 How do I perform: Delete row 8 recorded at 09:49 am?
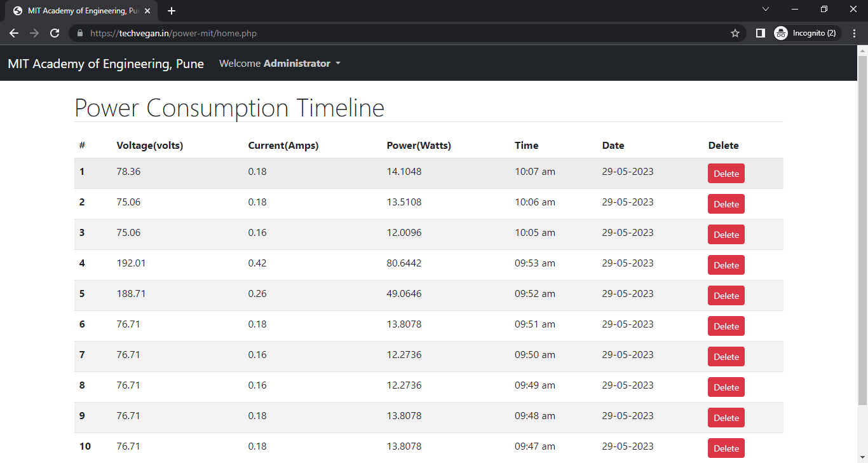(x=726, y=387)
